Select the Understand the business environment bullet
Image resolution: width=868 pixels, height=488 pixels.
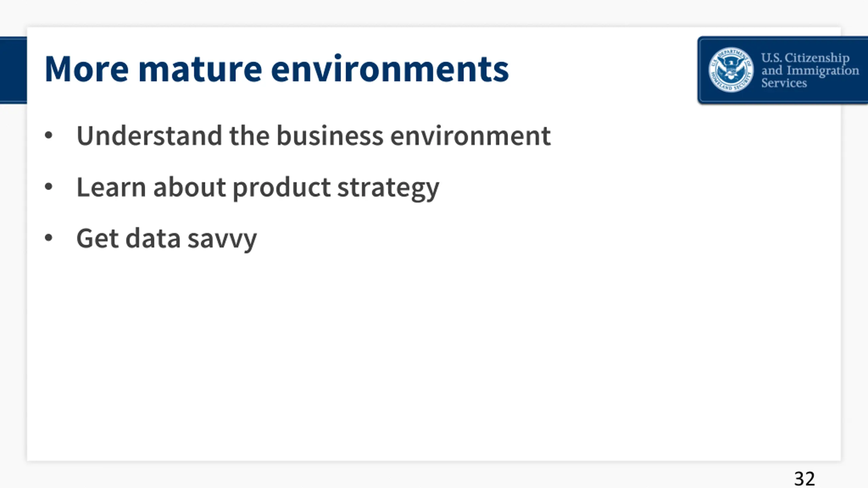click(x=314, y=136)
